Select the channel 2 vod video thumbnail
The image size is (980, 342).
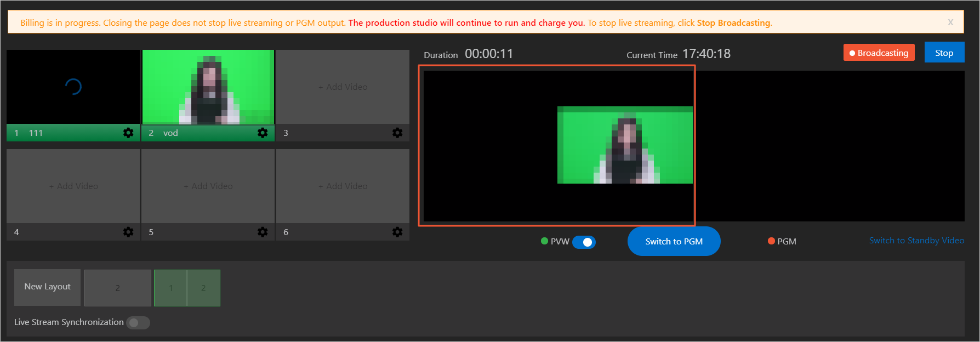tap(208, 87)
